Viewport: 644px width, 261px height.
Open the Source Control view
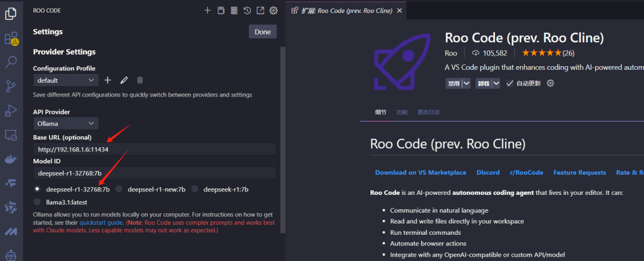coord(11,86)
